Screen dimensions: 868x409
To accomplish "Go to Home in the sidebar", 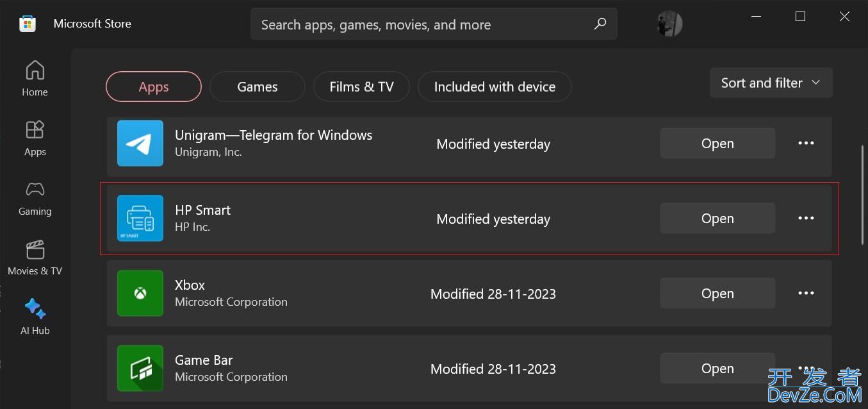I will (x=35, y=78).
